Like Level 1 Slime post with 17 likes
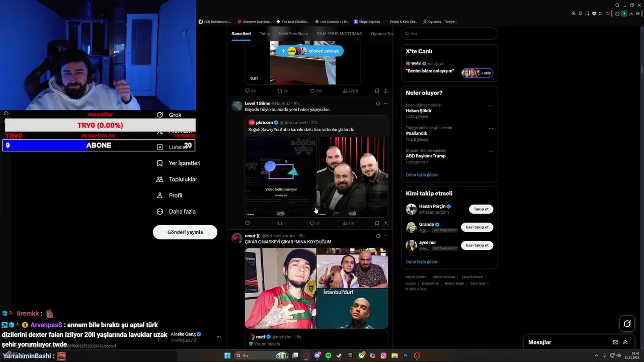 (x=314, y=223)
